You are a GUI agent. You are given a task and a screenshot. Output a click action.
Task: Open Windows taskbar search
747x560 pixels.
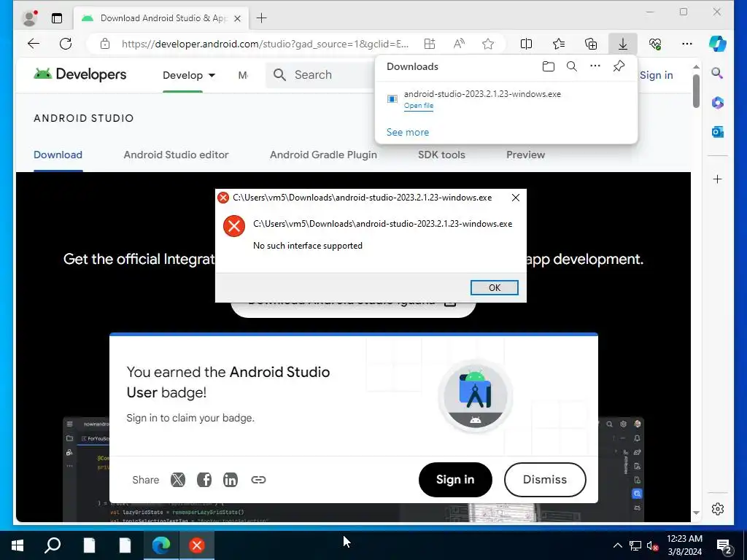[53, 545]
